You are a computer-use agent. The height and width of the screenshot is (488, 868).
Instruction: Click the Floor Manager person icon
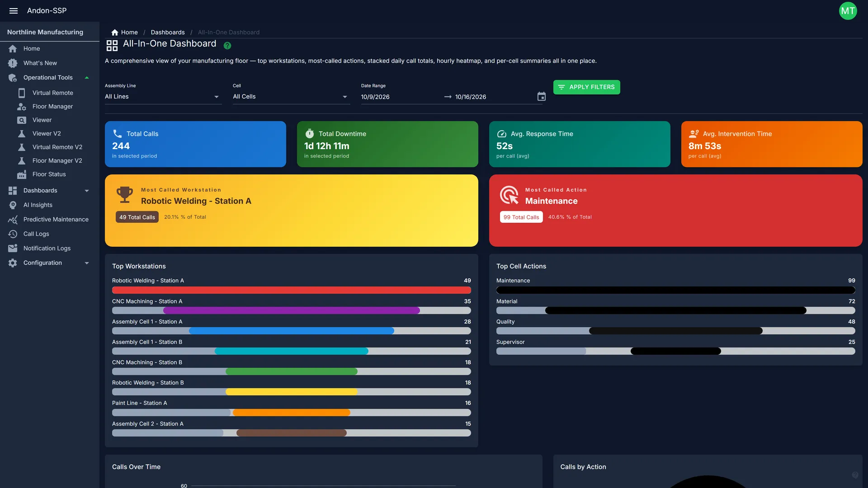point(22,106)
